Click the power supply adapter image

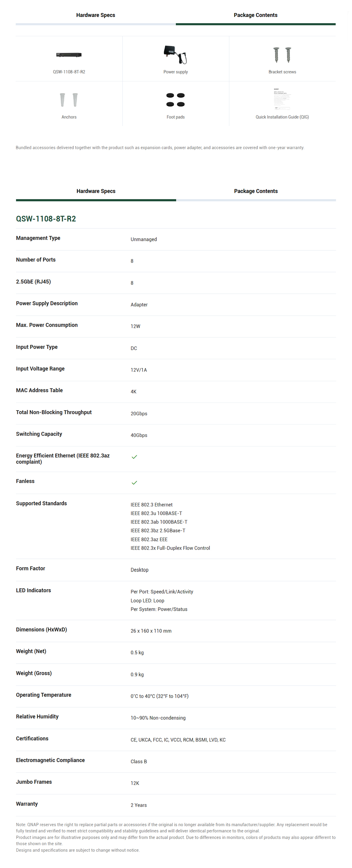(175, 55)
